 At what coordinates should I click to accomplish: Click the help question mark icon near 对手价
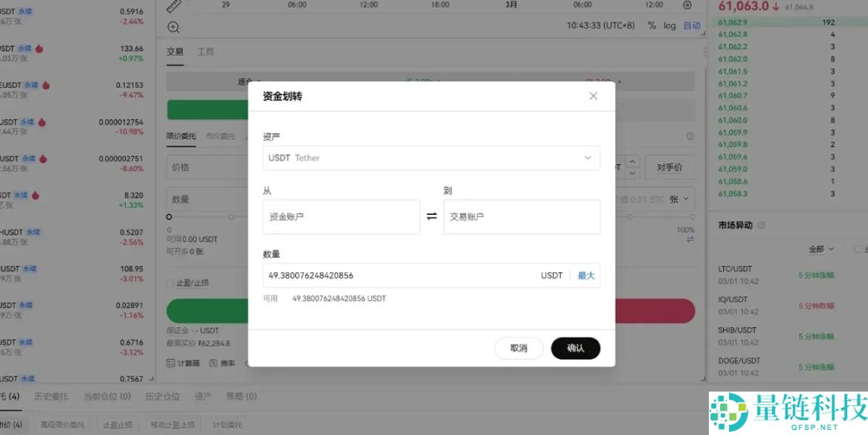(x=690, y=135)
